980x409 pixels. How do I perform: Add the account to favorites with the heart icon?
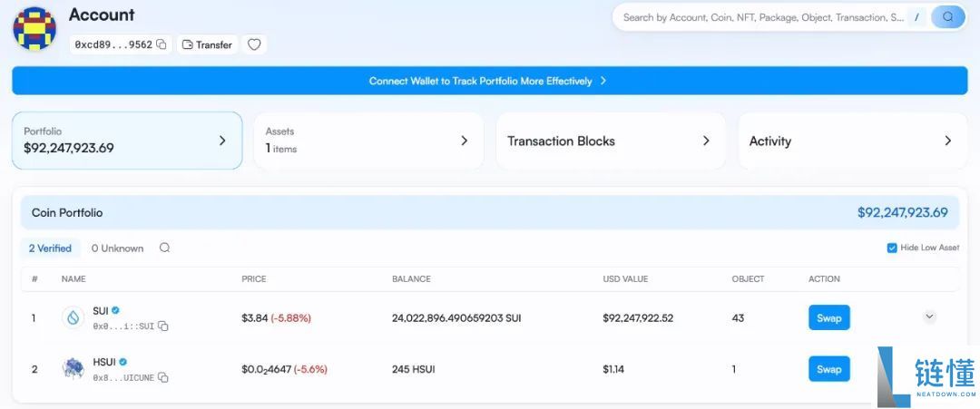[254, 44]
